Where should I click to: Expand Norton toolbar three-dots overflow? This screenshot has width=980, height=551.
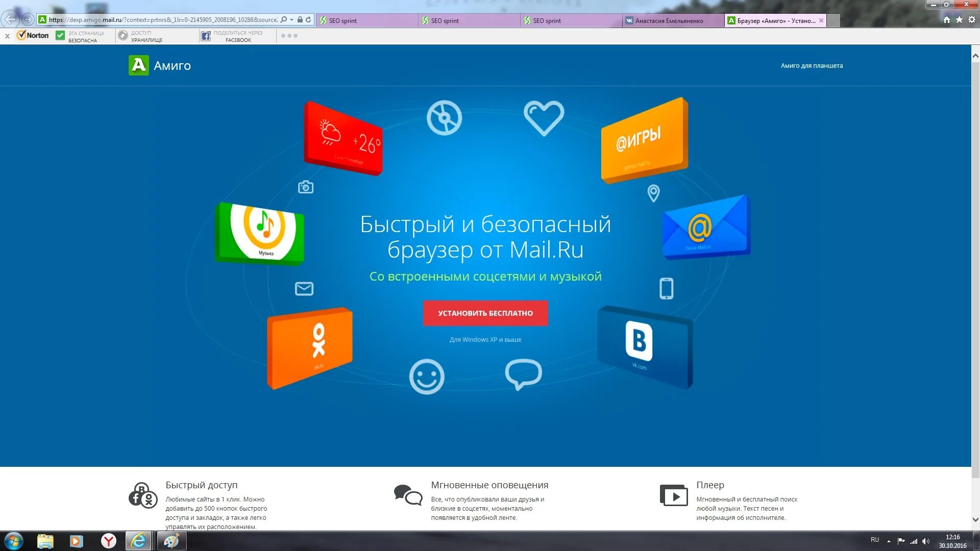point(289,36)
